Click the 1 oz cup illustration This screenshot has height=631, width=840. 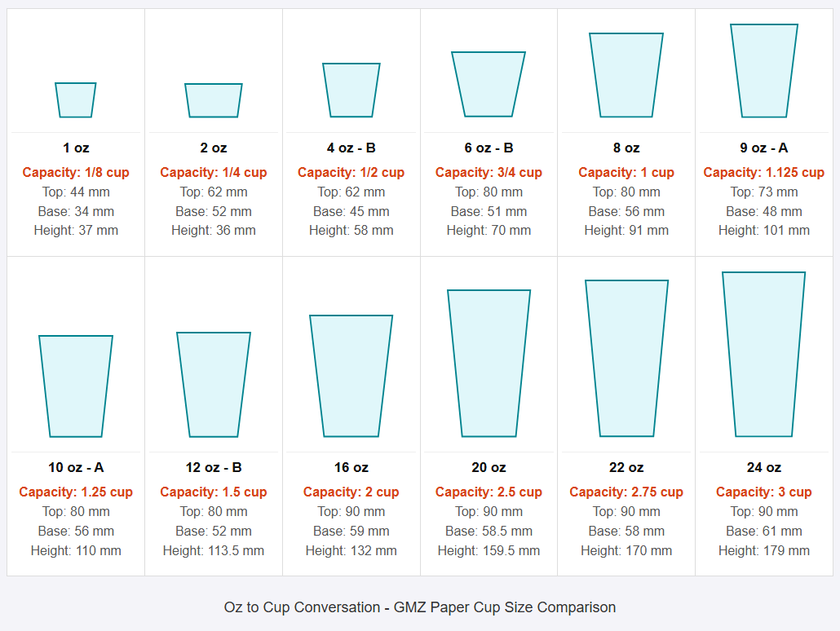76,99
